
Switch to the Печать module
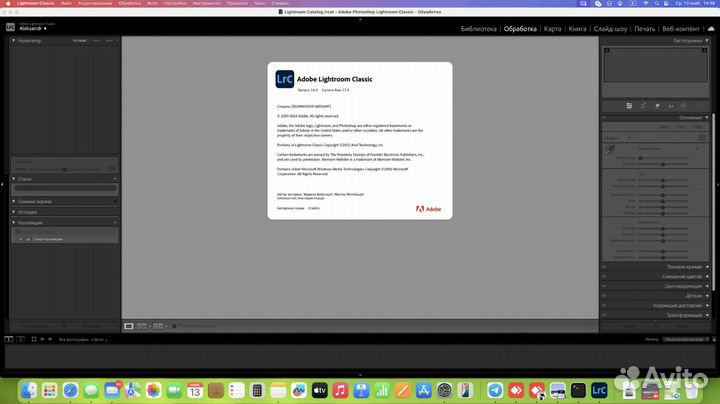coord(645,28)
